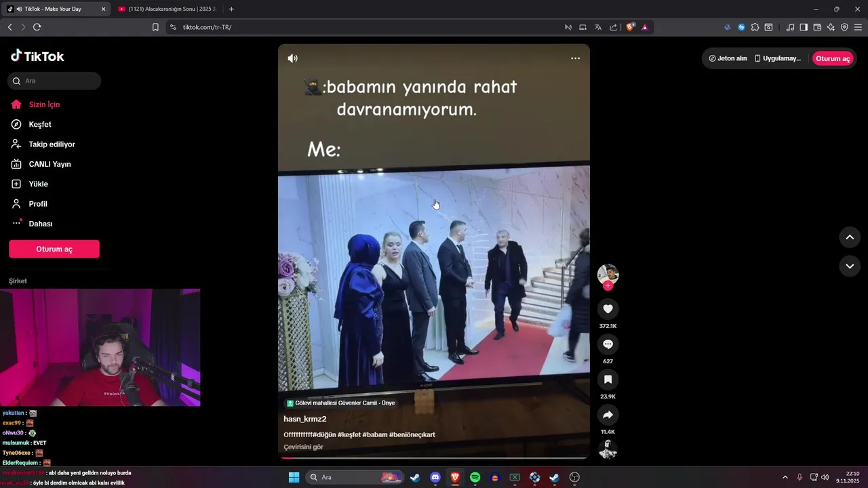
Task: Open the Brave VPN shield icon
Action: pos(844,27)
